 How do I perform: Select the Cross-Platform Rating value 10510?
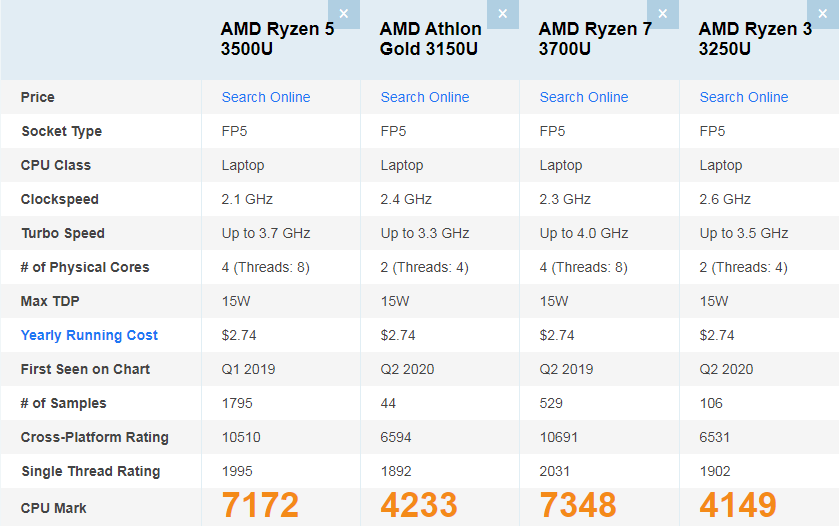(x=241, y=437)
